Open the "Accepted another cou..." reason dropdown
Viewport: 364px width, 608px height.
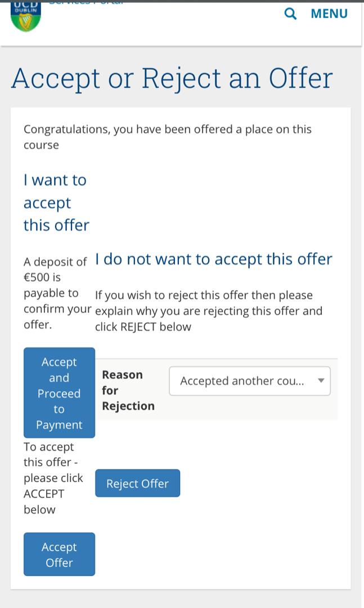click(x=242, y=381)
